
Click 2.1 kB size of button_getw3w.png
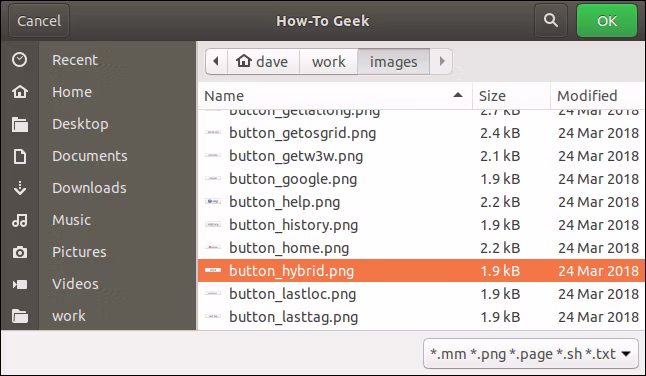[500, 156]
